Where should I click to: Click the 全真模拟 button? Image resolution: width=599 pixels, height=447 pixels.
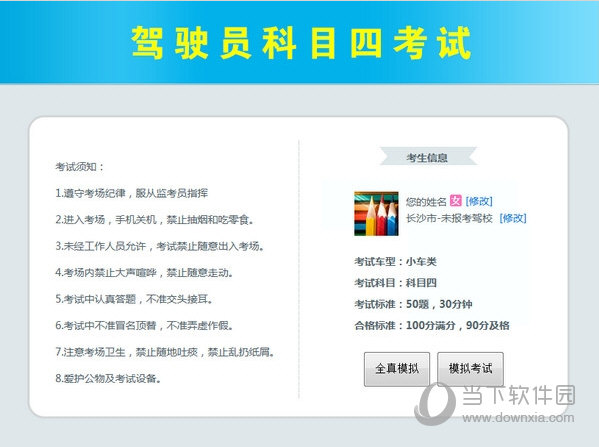click(x=397, y=369)
